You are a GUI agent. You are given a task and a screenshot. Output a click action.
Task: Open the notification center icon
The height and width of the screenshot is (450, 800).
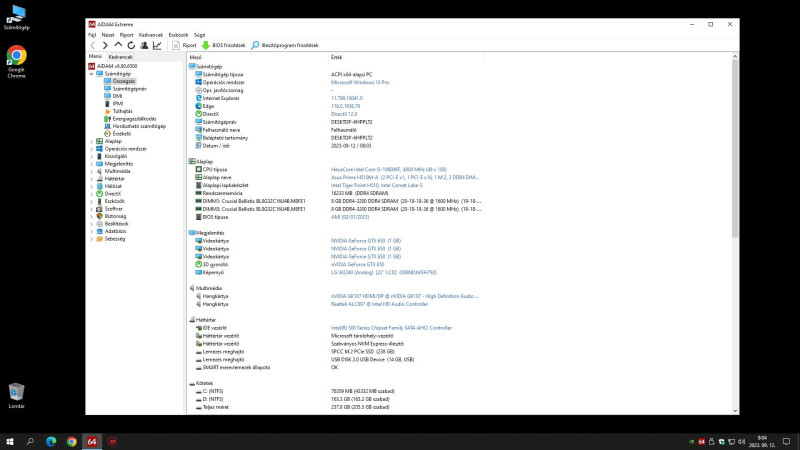786,441
